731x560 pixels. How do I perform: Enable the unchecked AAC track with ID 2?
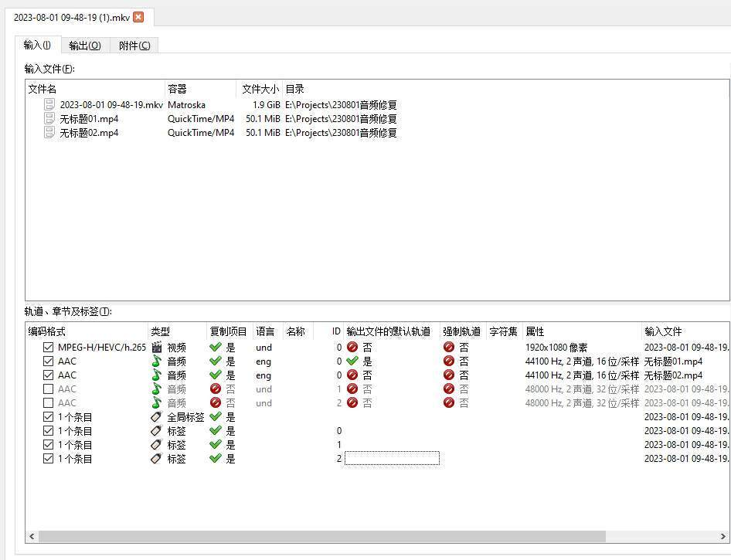click(x=48, y=403)
